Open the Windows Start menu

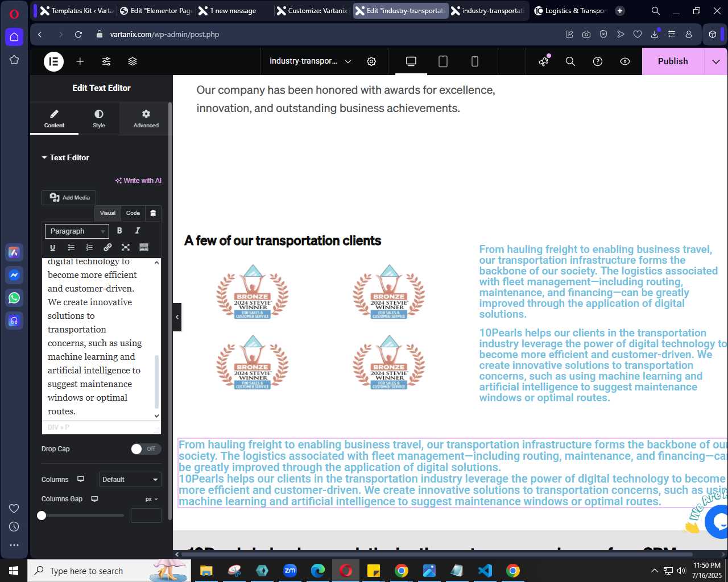click(14, 571)
